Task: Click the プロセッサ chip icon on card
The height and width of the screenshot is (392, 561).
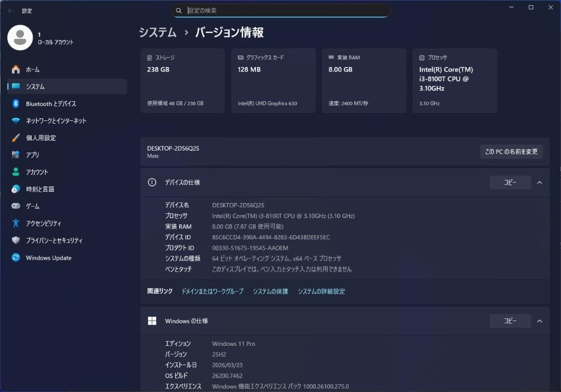Action: (422, 58)
